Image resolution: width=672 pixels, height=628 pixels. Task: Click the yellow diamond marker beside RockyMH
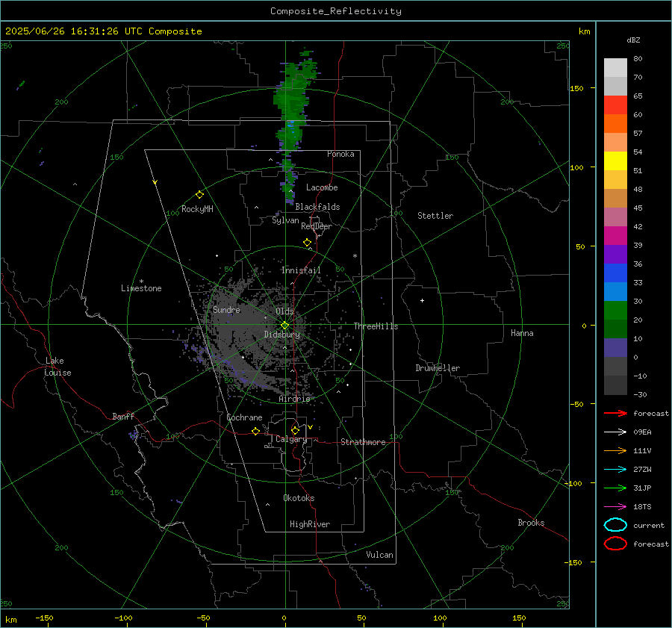[x=199, y=195]
